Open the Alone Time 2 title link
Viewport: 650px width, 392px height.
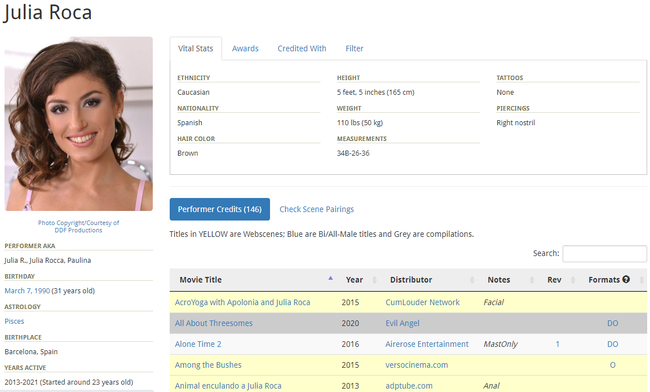click(x=198, y=344)
